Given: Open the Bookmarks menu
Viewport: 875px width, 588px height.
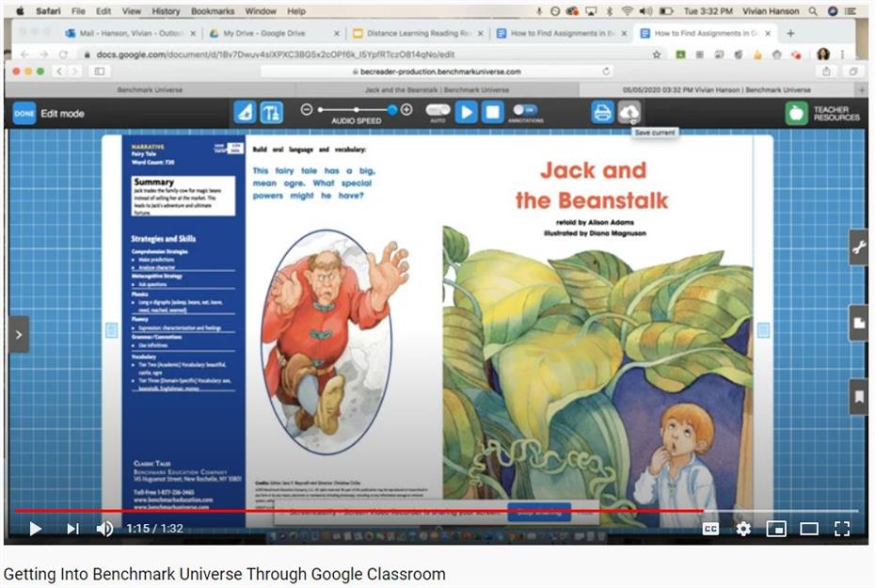Looking at the screenshot, I should tap(213, 11).
